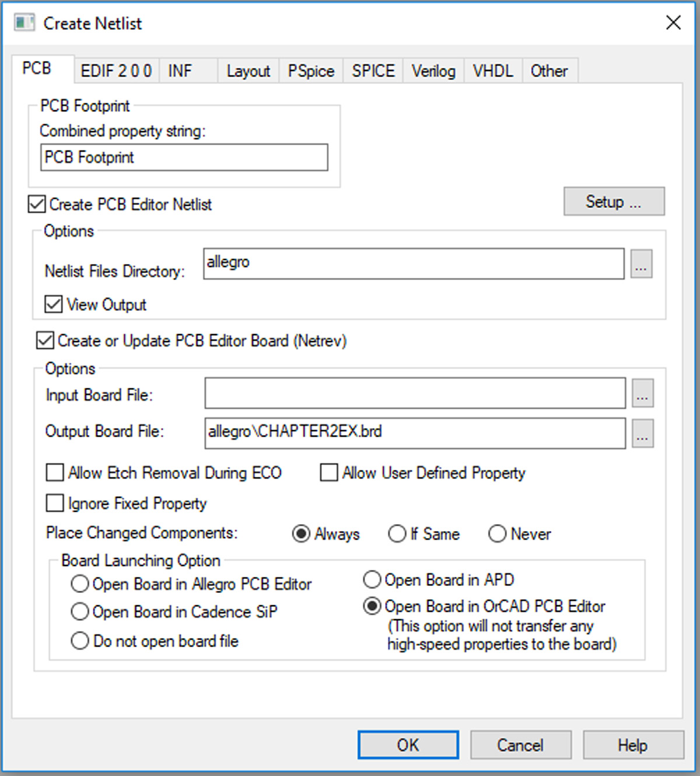Viewport: 700px width, 776px height.
Task: Browse for the Input Board File
Action: pyautogui.click(x=642, y=394)
